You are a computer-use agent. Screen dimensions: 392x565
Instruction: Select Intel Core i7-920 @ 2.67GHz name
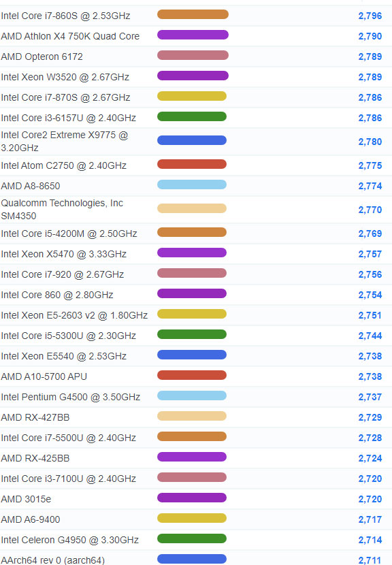click(63, 274)
